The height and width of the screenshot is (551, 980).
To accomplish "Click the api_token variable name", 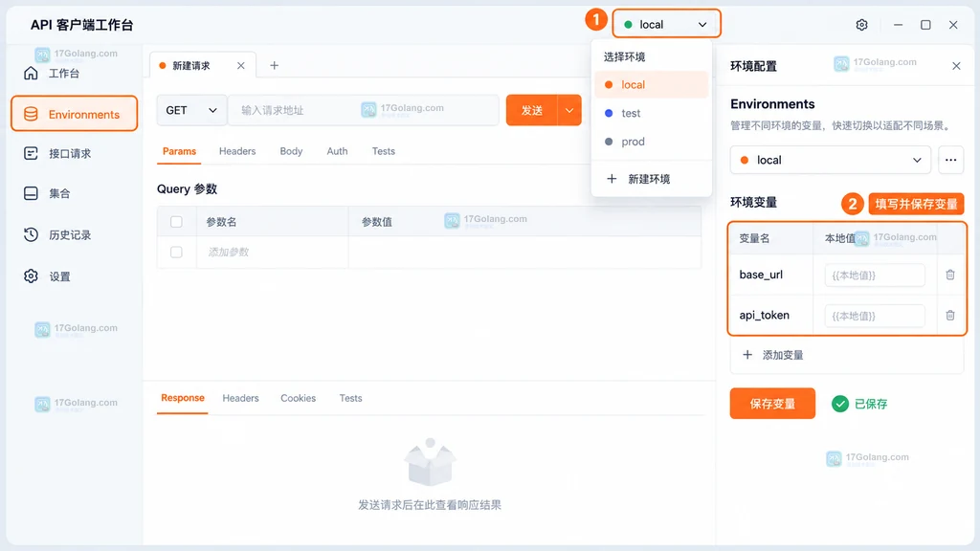I will point(764,315).
